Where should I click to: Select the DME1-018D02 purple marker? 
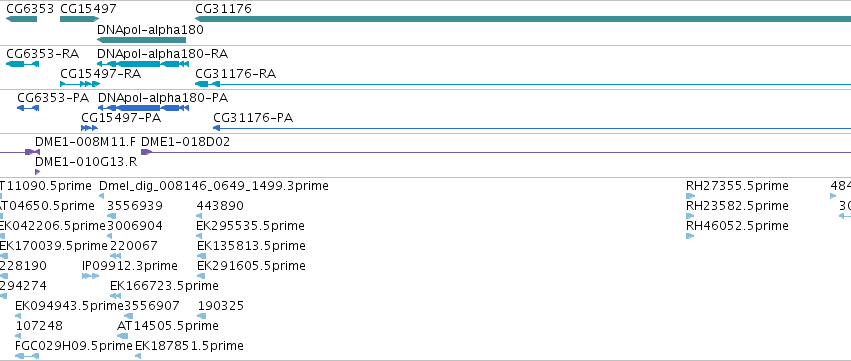click(145, 152)
